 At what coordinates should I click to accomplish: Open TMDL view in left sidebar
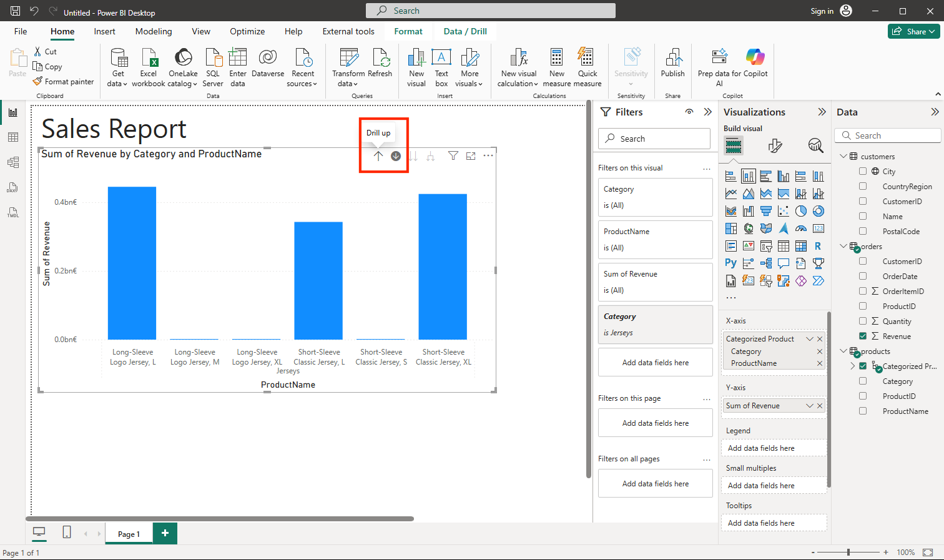click(x=13, y=212)
